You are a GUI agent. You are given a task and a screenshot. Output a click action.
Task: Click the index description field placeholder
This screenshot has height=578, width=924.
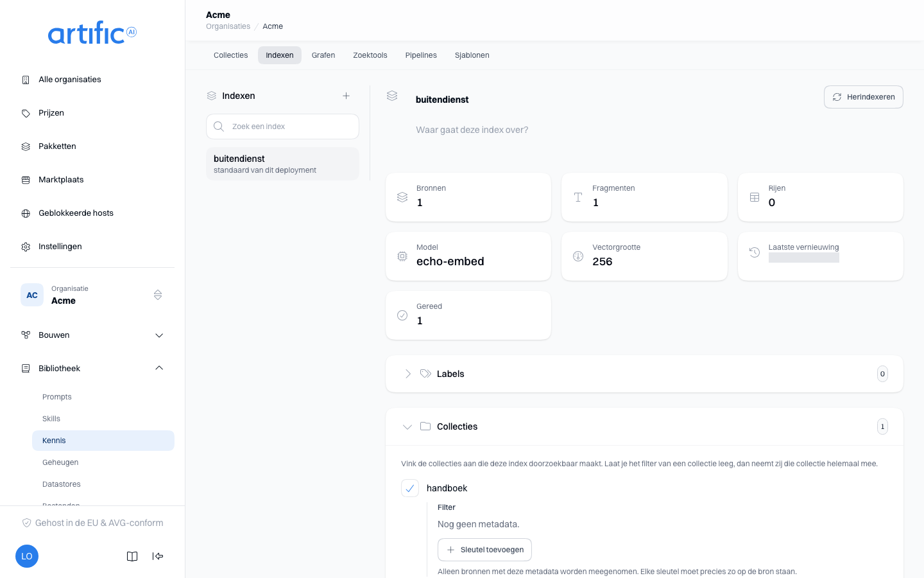pos(472,130)
